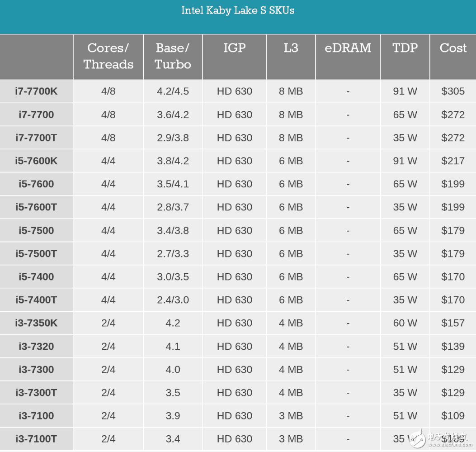
Task: Click the i3-7100T row label
Action: point(36,439)
